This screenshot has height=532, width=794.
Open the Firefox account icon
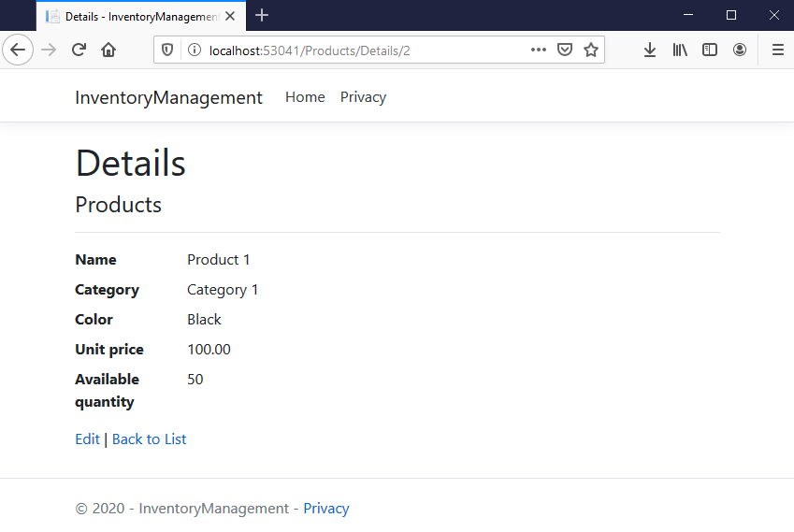[x=740, y=50]
